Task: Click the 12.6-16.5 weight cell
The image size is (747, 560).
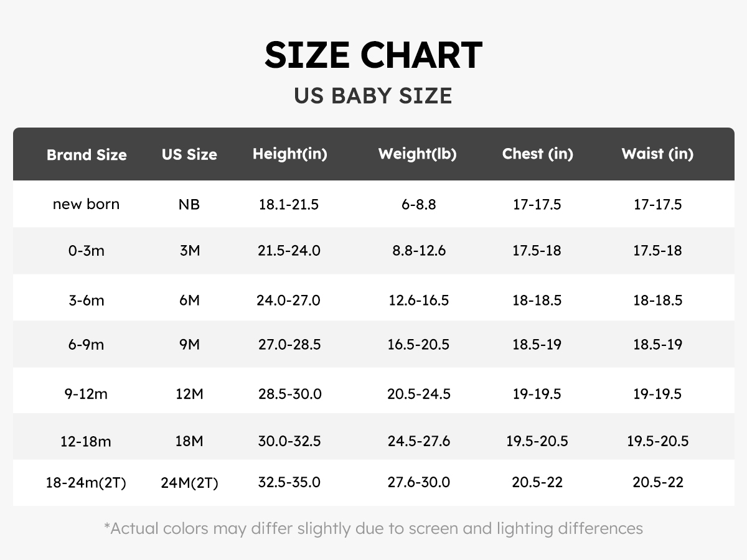Action: tap(418, 301)
